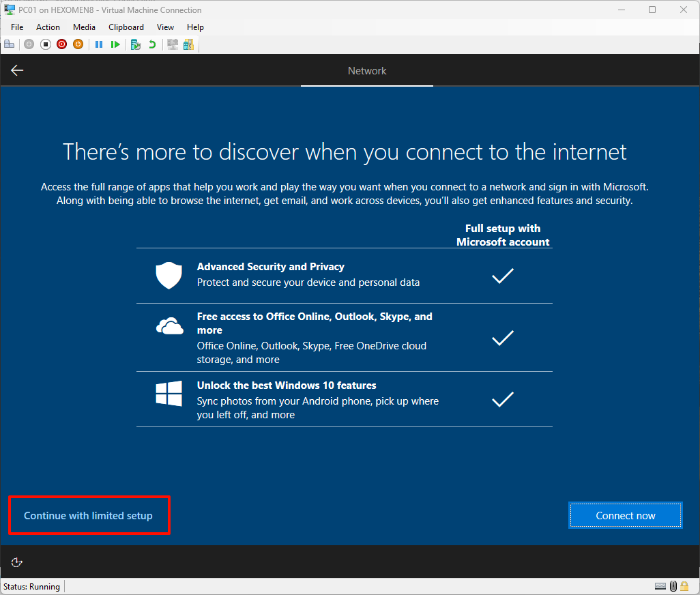Maximize the Virtual Machine Connection window
Viewport: 700px width, 595px height.
coord(652,10)
